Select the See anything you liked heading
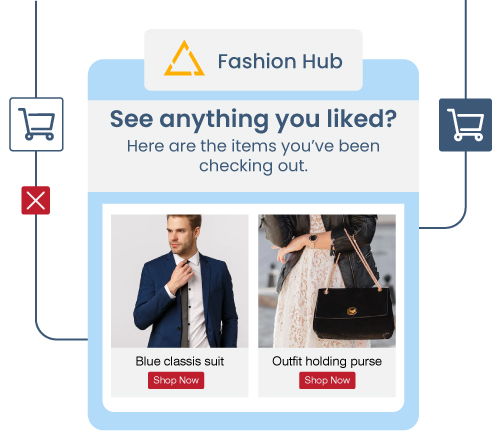 (253, 119)
